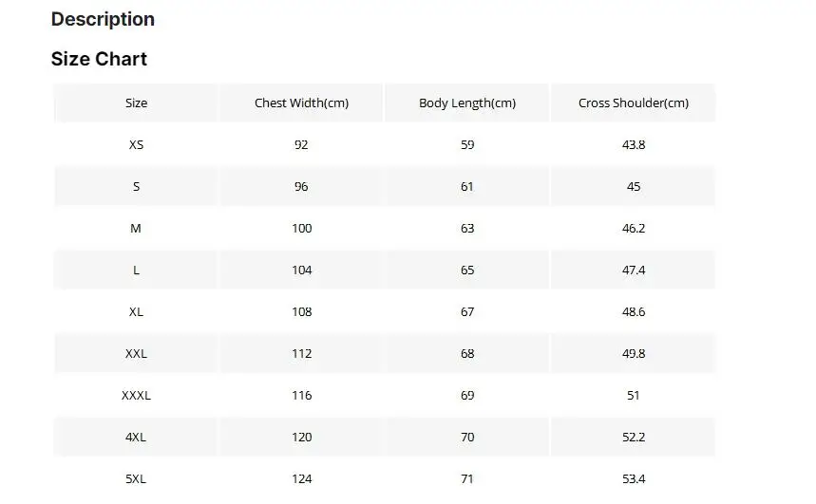Select the Chest Width(cm) column header

[301, 103]
